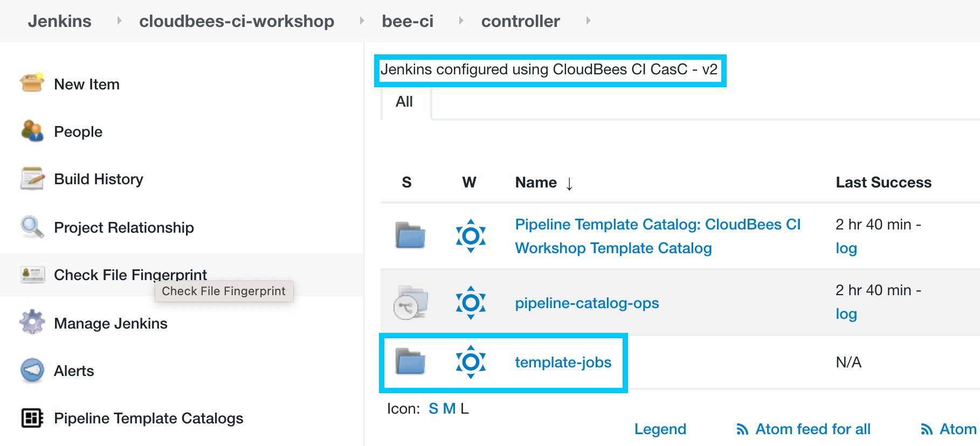Click the Build History notepad icon
The image size is (980, 446).
(32, 178)
